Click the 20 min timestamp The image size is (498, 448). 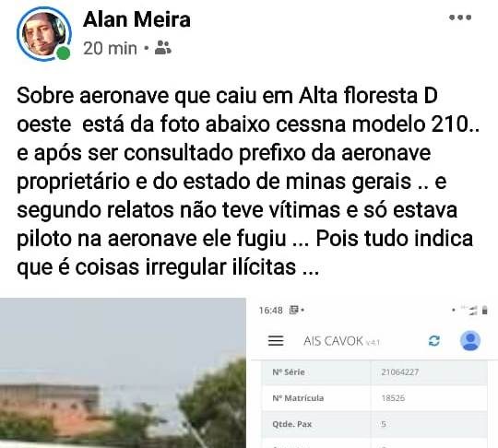[x=110, y=49]
